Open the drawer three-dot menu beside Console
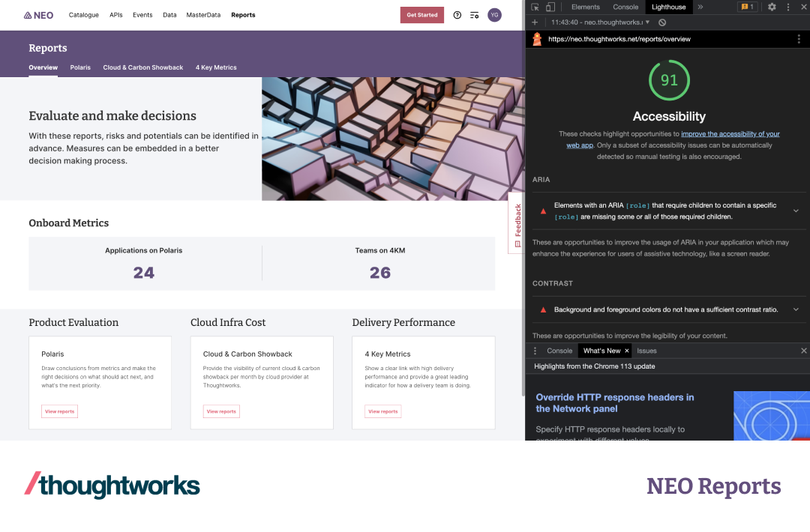810x532 pixels. click(x=535, y=351)
